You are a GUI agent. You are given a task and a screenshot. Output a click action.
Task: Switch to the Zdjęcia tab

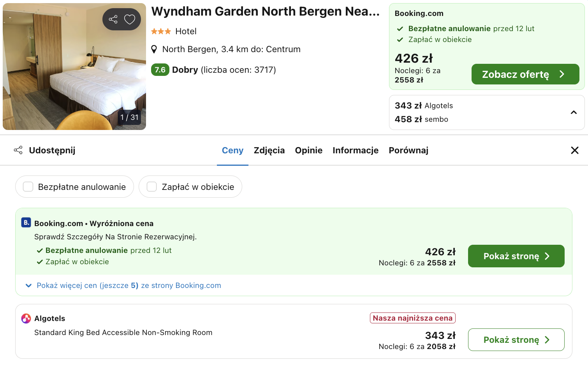[269, 150]
